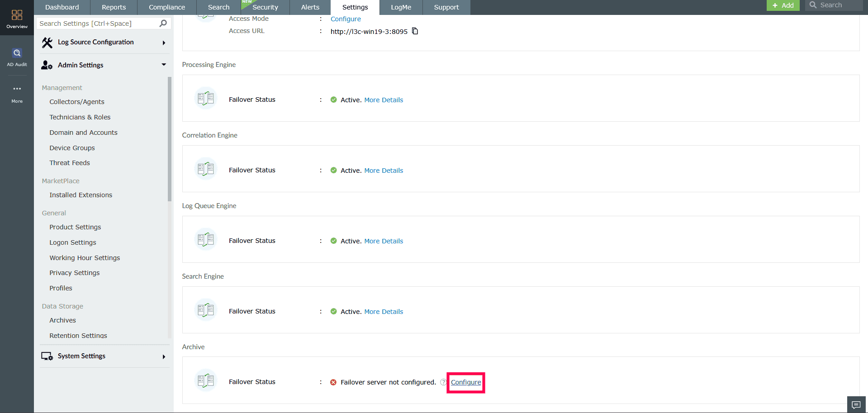This screenshot has height=413, width=868.
Task: Click the red error icon for Archive failover
Action: point(333,382)
